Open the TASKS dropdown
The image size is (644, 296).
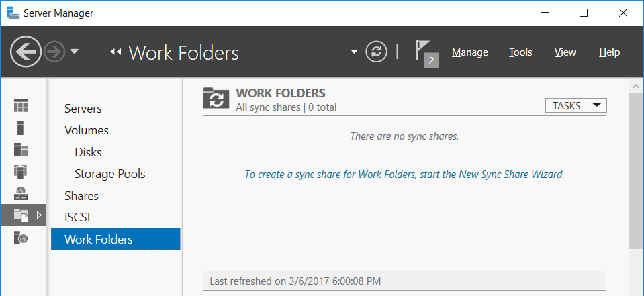coord(576,105)
